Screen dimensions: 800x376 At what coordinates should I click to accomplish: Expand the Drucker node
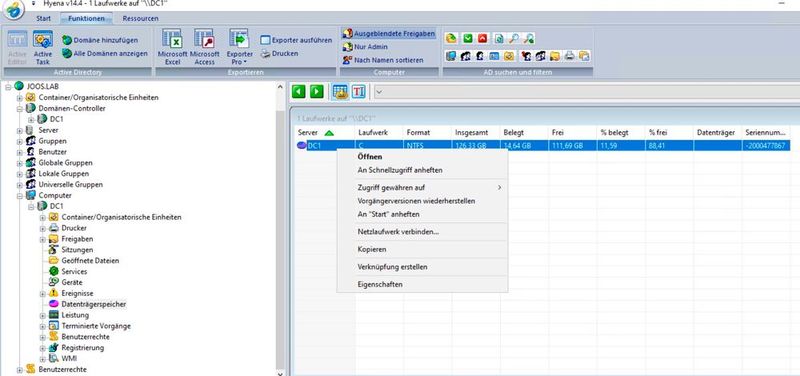pos(42,228)
